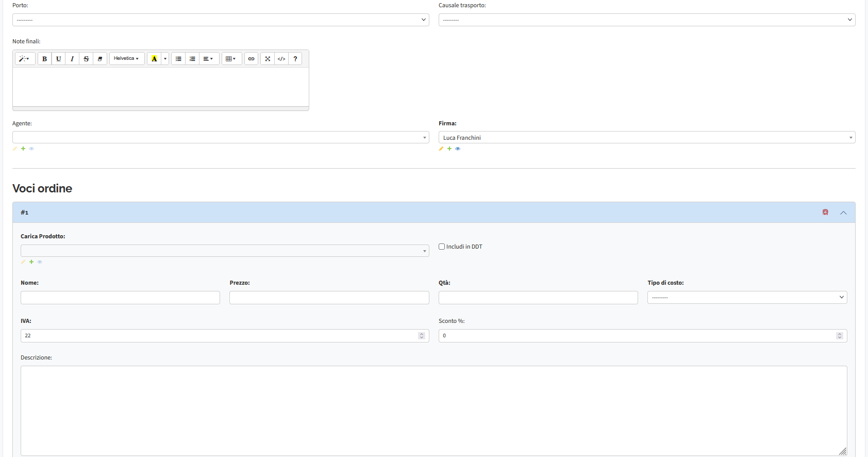Open the Tipo di costo dropdown

pyautogui.click(x=747, y=298)
